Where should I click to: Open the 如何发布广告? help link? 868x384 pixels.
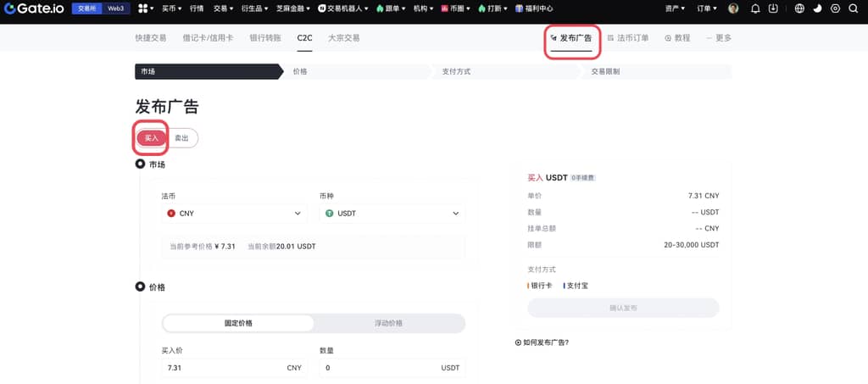click(542, 342)
